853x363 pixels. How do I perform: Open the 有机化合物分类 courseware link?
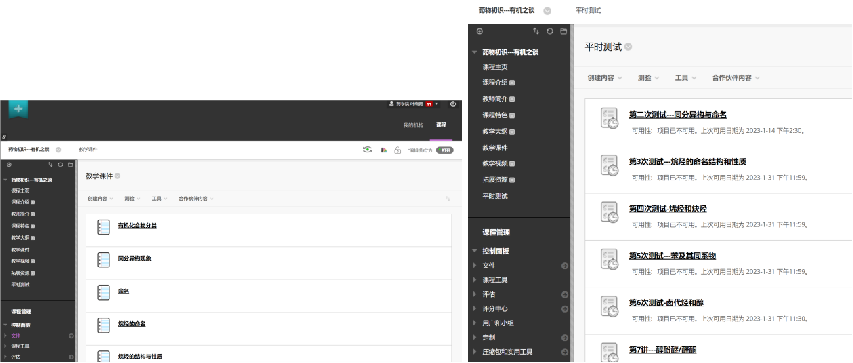click(x=137, y=225)
